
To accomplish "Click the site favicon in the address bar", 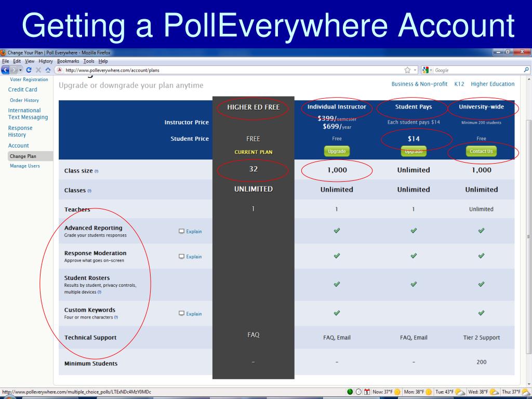I will (60, 70).
